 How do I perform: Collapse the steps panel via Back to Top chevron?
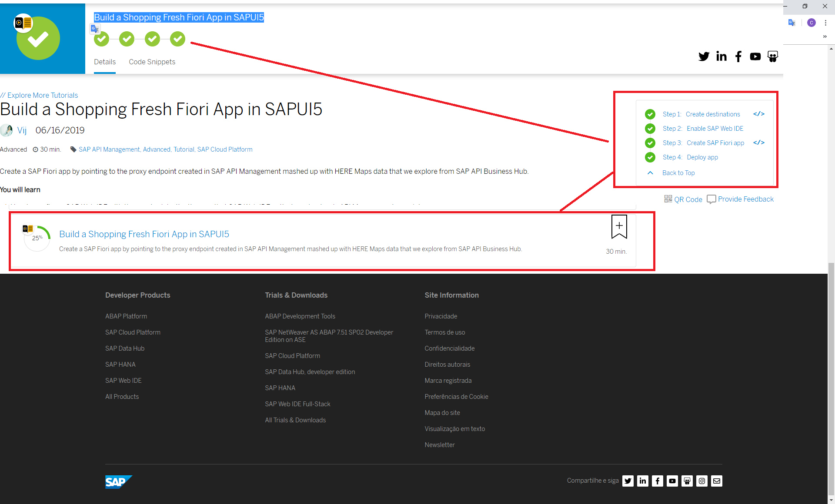coord(650,172)
